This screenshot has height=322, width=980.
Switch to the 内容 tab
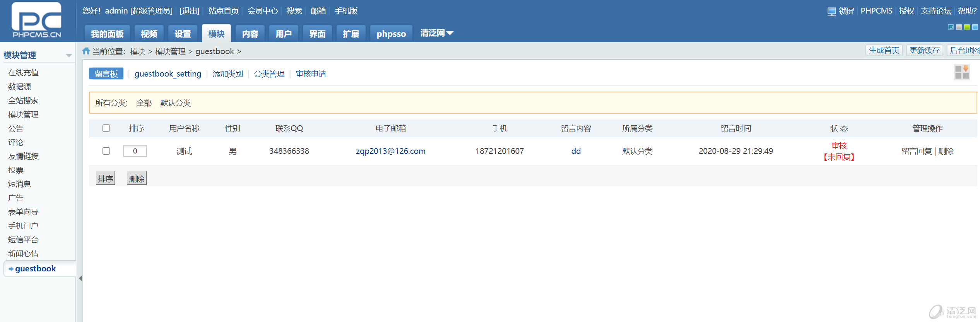[250, 34]
